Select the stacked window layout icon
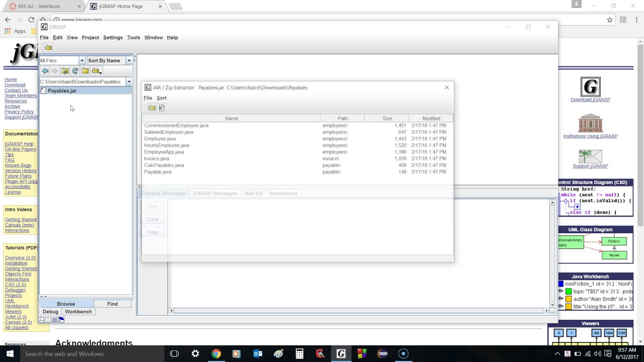 [55, 319]
